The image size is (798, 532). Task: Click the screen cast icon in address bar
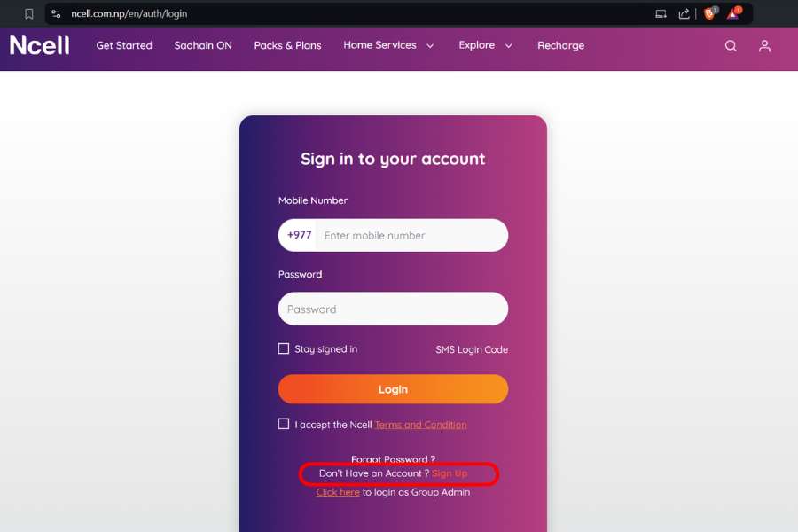(x=661, y=14)
